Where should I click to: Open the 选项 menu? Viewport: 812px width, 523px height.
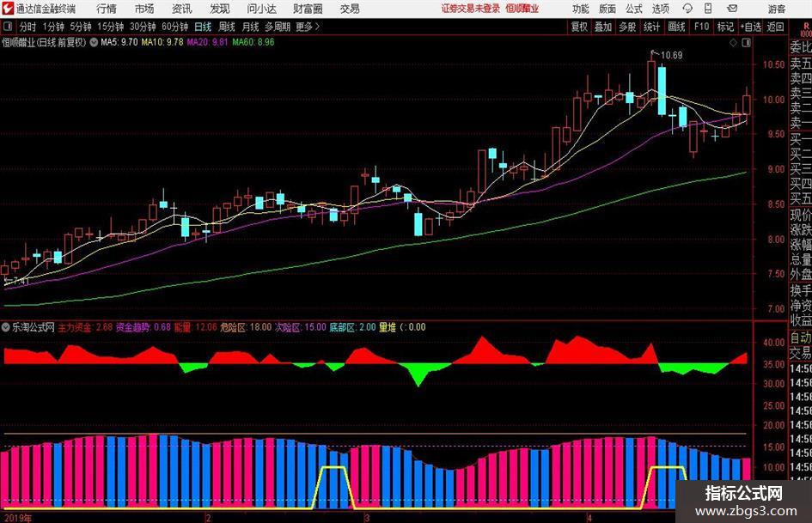click(660, 9)
